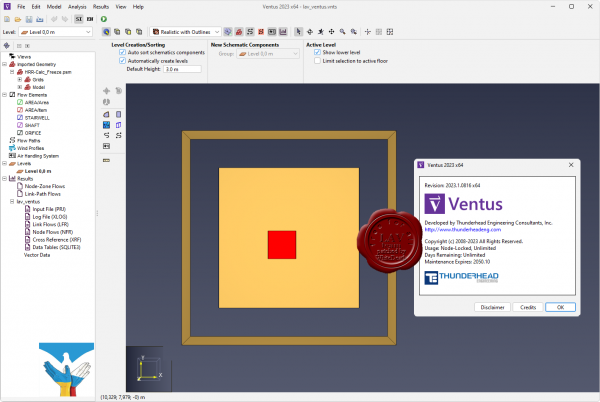The image size is (600, 402).
Task: Open the Analysis menu
Action: pos(77,7)
